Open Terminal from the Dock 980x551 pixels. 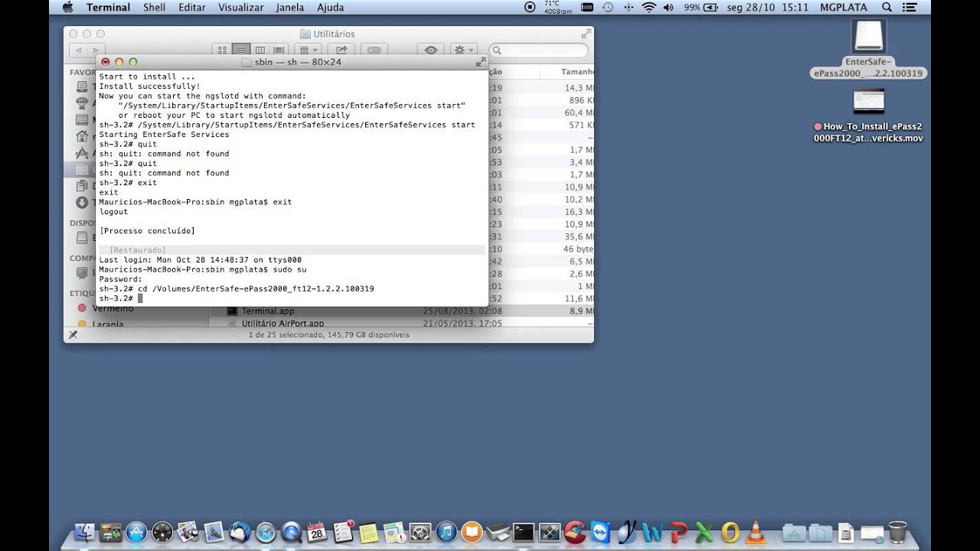click(x=524, y=532)
